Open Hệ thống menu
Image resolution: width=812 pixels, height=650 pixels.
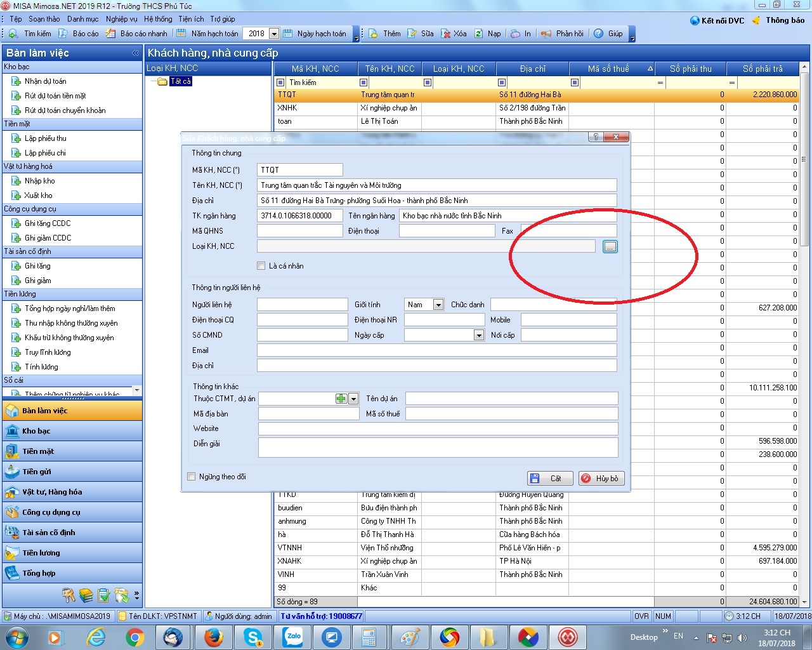pos(158,19)
